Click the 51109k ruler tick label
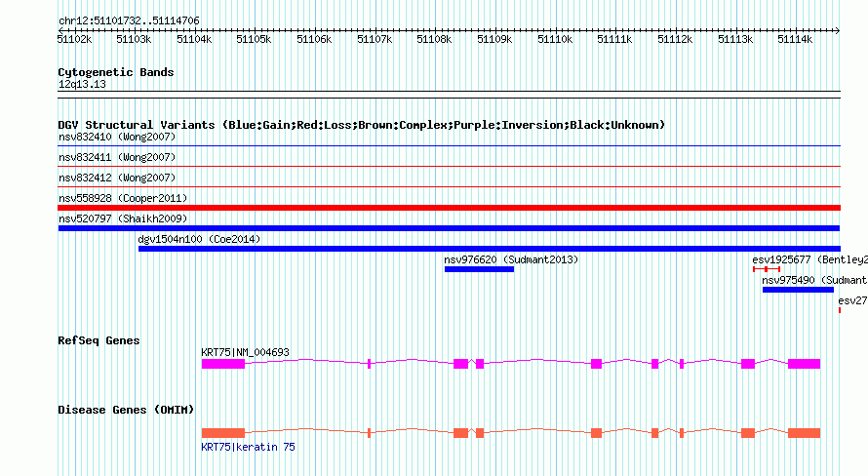This screenshot has width=868, height=476. click(x=494, y=39)
